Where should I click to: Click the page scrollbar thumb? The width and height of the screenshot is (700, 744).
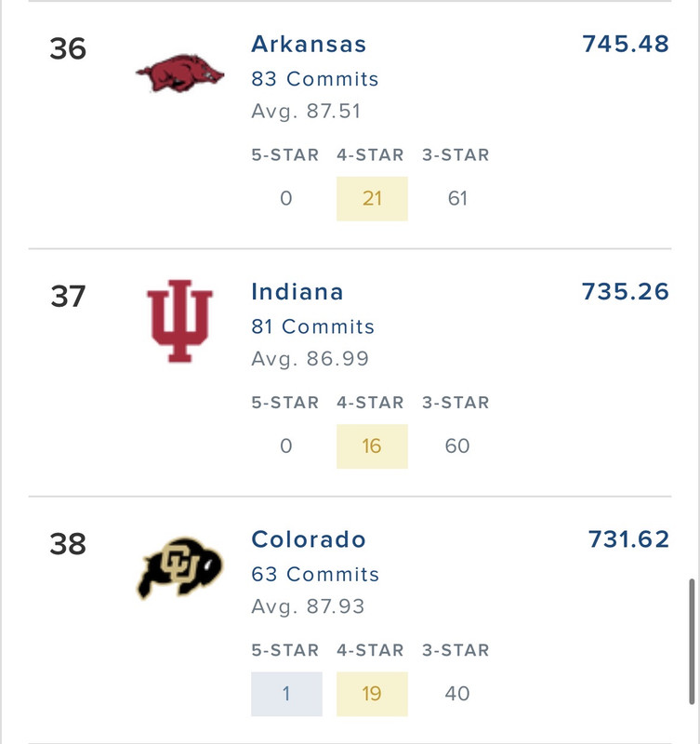point(692,642)
